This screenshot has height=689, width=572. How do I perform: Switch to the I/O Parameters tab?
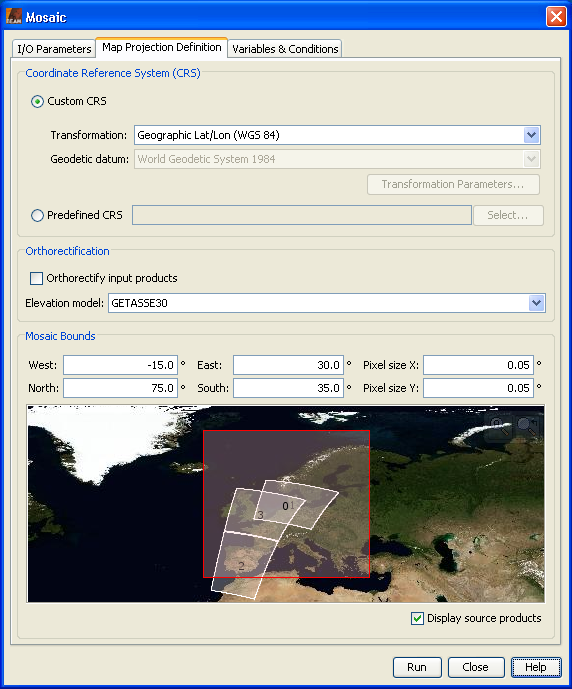pyautogui.click(x=54, y=49)
